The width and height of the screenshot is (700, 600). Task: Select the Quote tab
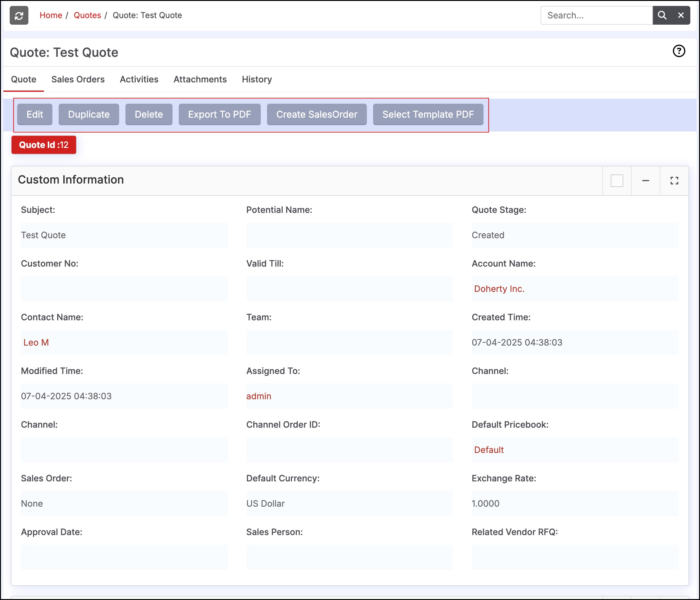24,79
